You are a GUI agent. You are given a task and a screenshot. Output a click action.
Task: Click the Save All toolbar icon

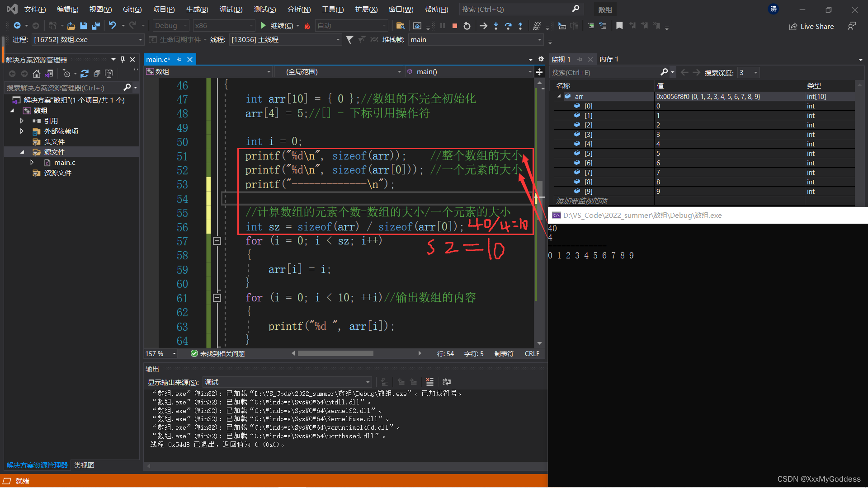coord(95,26)
